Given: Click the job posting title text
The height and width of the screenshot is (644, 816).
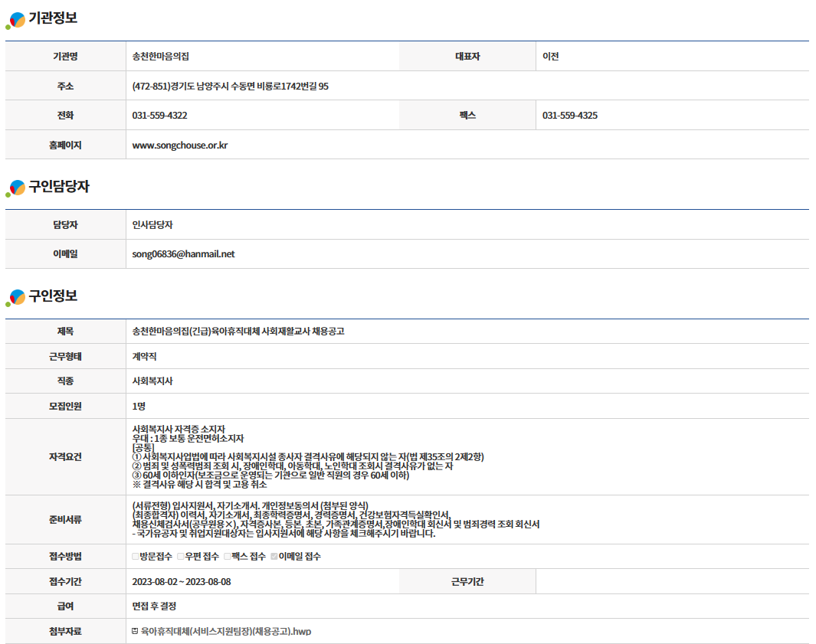Looking at the screenshot, I should 238,332.
